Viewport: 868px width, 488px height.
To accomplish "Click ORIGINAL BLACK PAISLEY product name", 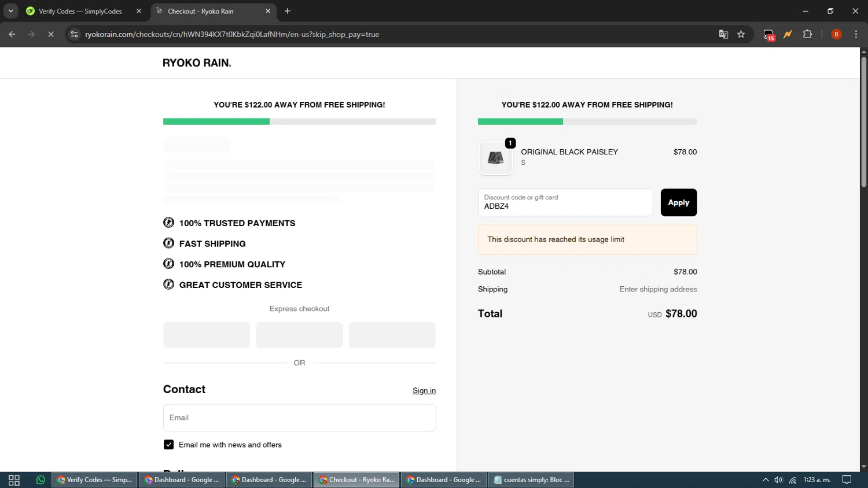I will tap(569, 152).
